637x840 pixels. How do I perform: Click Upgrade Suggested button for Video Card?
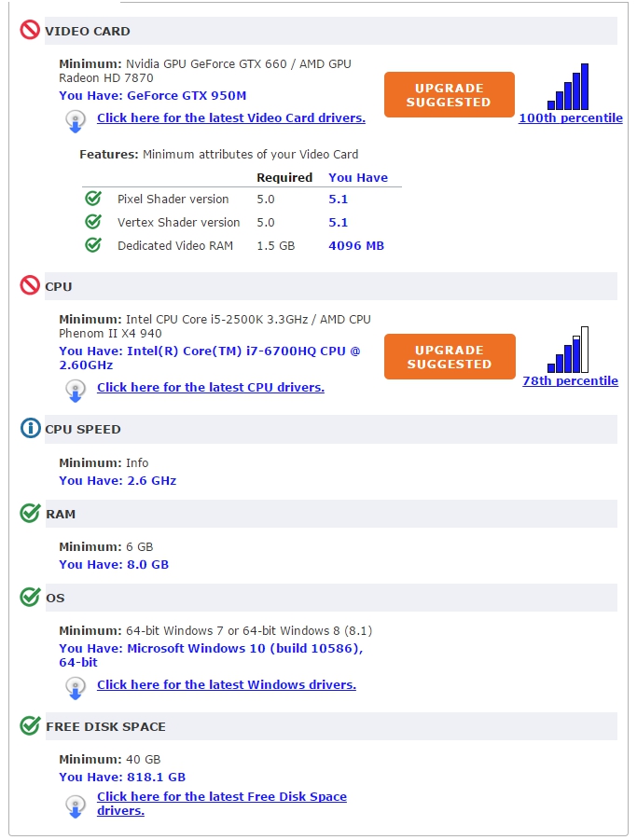[450, 95]
